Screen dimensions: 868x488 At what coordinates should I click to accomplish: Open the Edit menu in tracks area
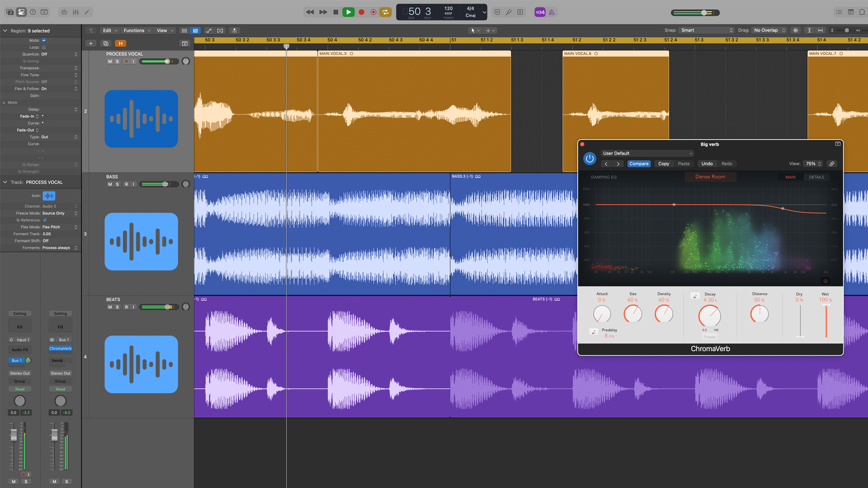click(x=110, y=31)
